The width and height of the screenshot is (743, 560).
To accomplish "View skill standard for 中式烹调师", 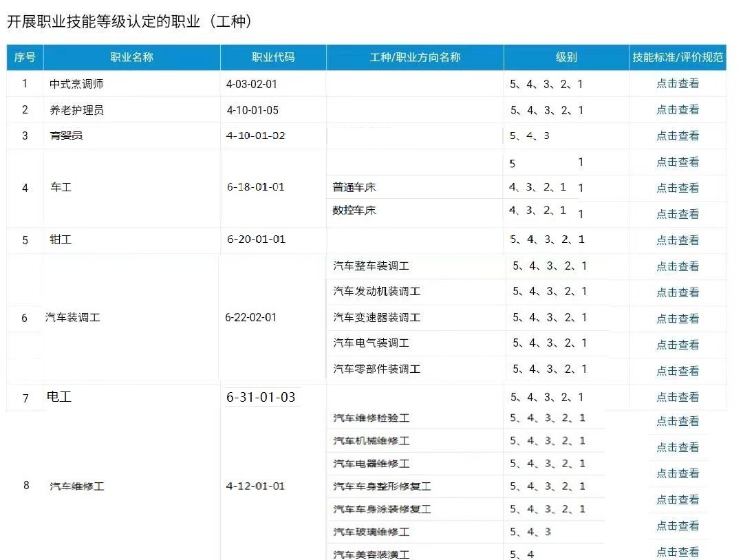I will pos(678,83).
